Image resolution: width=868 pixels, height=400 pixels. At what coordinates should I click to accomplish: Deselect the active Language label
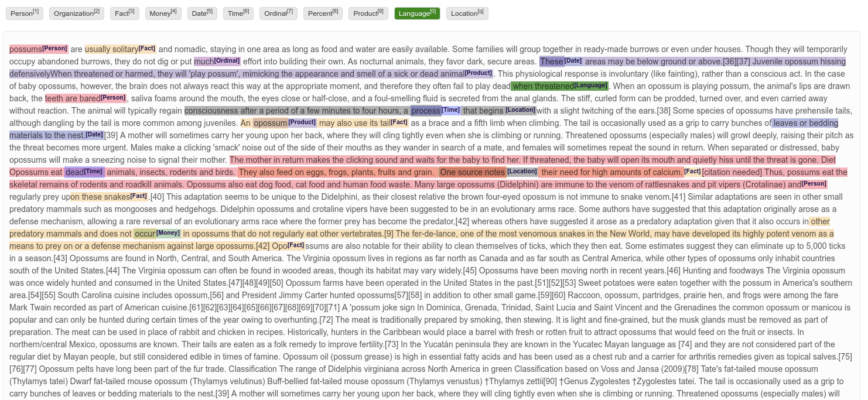(x=417, y=13)
